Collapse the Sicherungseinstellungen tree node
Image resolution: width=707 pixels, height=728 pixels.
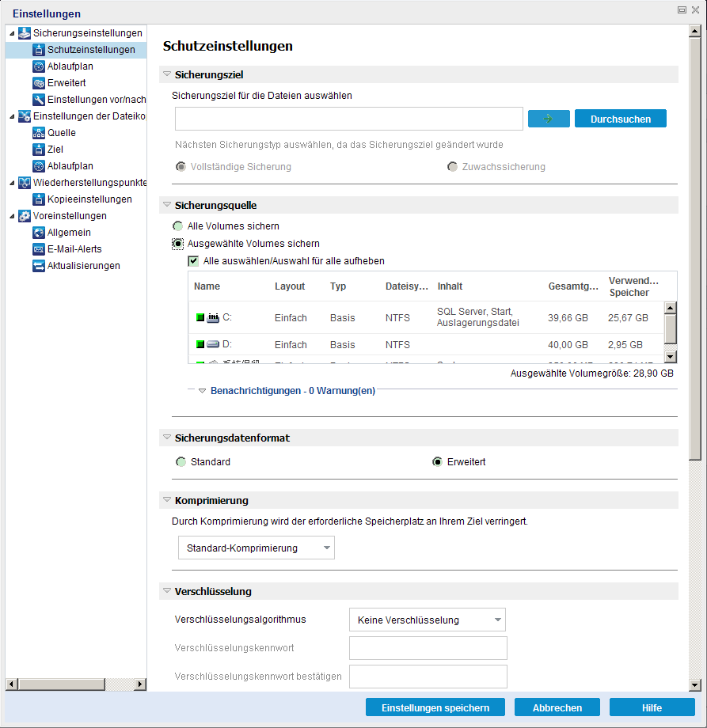tap(12, 33)
